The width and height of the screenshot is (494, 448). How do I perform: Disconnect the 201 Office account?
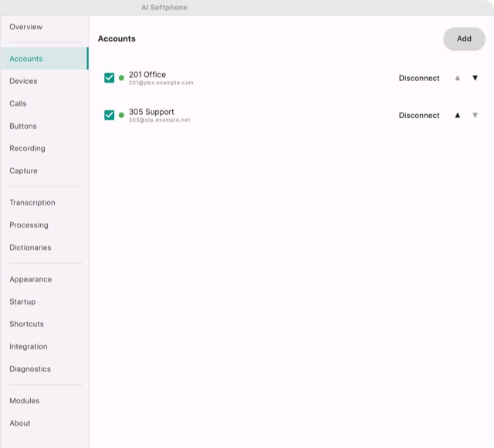pyautogui.click(x=419, y=78)
